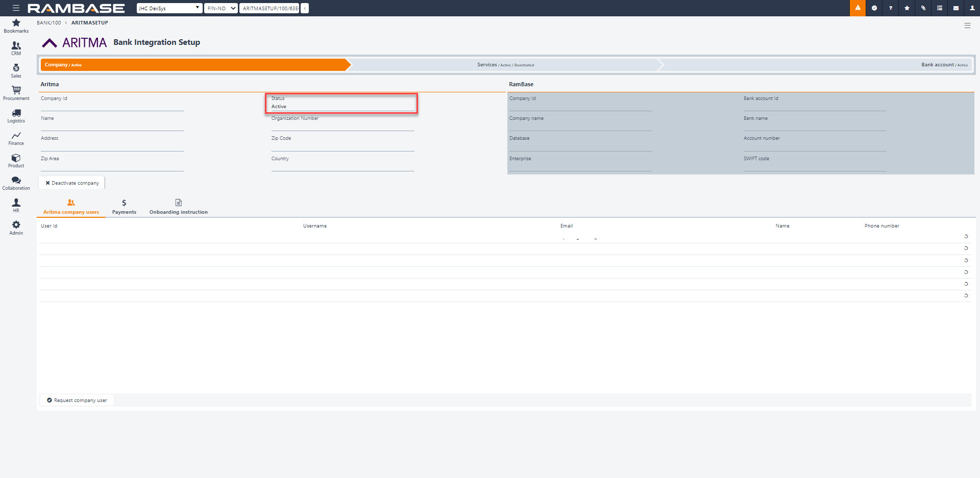The width and height of the screenshot is (980, 478).
Task: Click the ARITMASETUP breadcrumb
Action: [90, 22]
